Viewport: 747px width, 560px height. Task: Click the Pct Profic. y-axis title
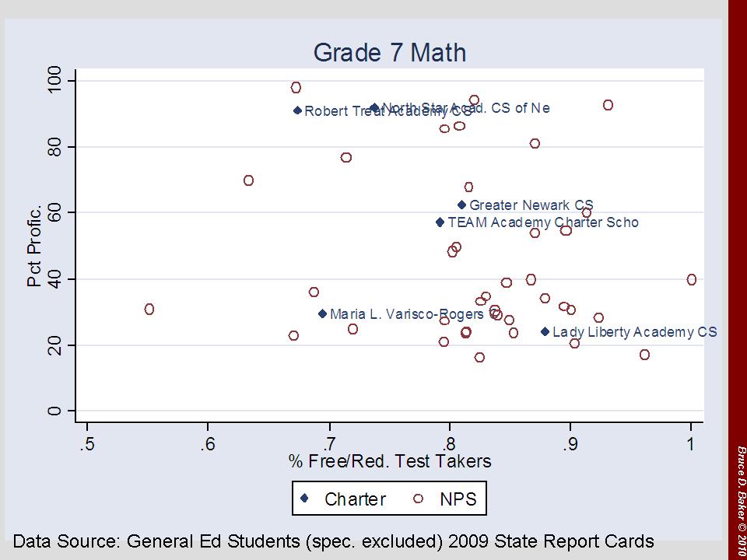pos(34,247)
